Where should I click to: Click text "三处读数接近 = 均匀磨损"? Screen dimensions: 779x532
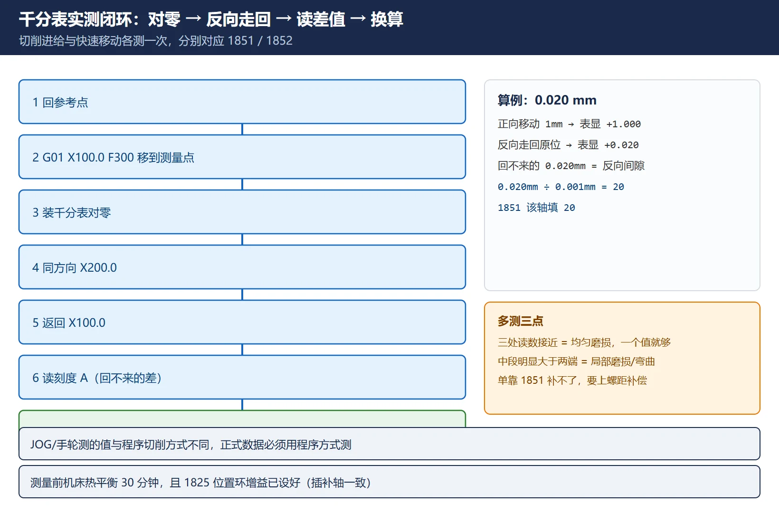click(x=554, y=342)
